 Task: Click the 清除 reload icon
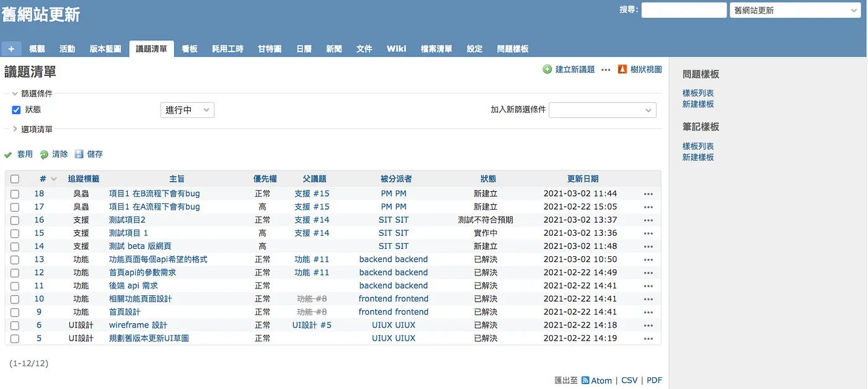point(44,154)
